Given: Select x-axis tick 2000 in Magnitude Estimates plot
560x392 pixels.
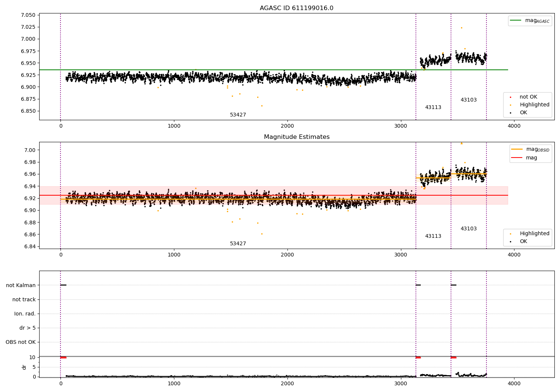Looking at the screenshot, I should 287,255.
